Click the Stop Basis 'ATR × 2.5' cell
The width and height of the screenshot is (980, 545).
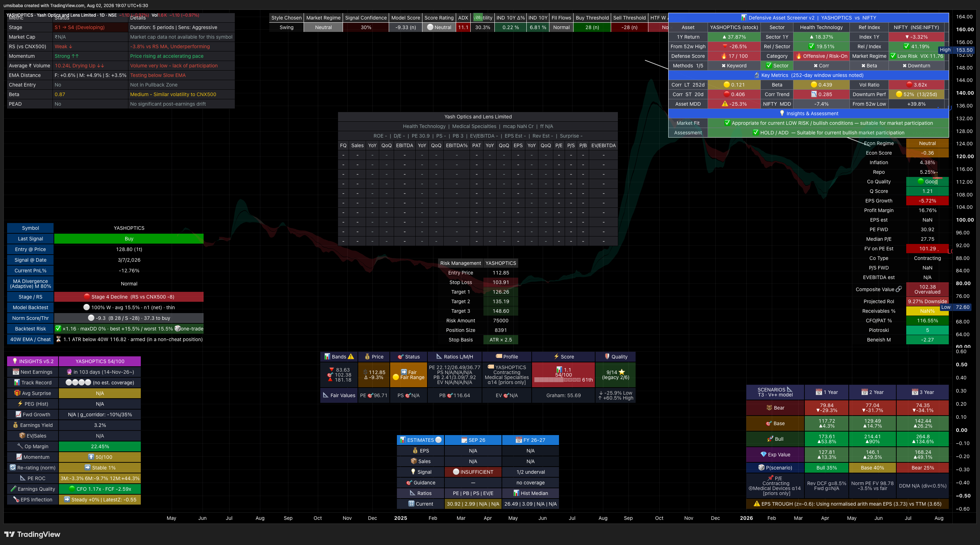[501, 340]
